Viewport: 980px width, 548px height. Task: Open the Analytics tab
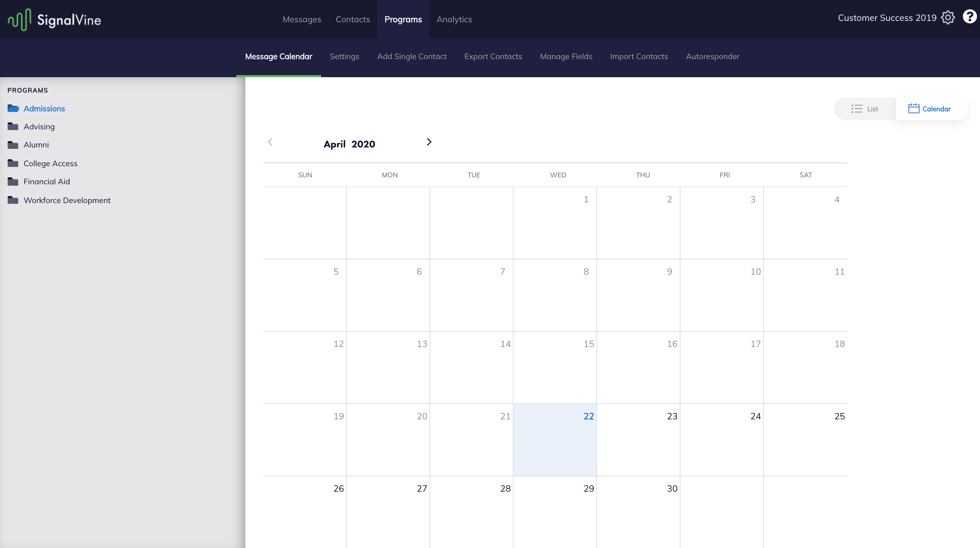pos(454,19)
